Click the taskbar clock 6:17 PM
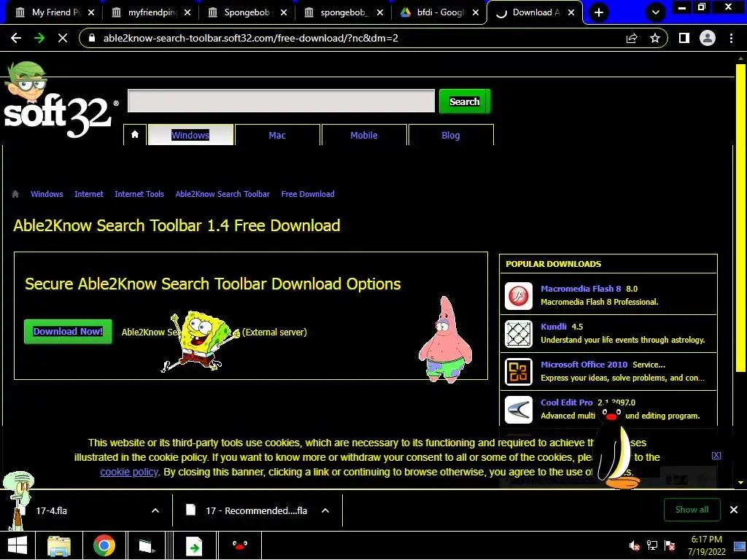 point(707,545)
